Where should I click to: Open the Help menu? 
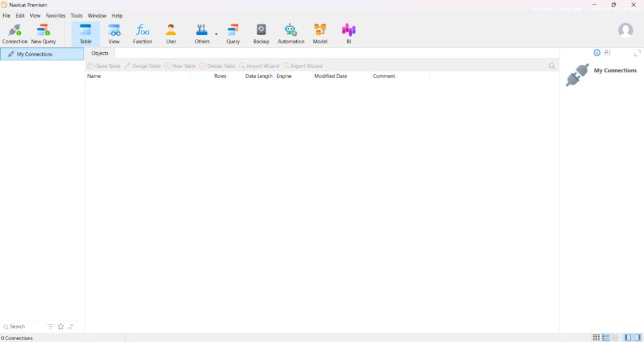[x=117, y=16]
